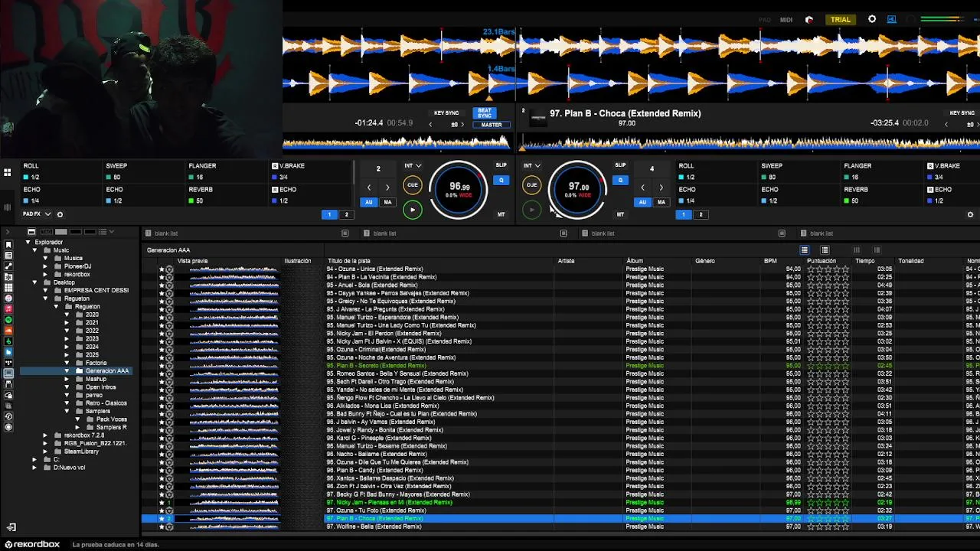Open the right deck INT mode dropdown
Viewport: 980px width, 551px height.
[532, 165]
